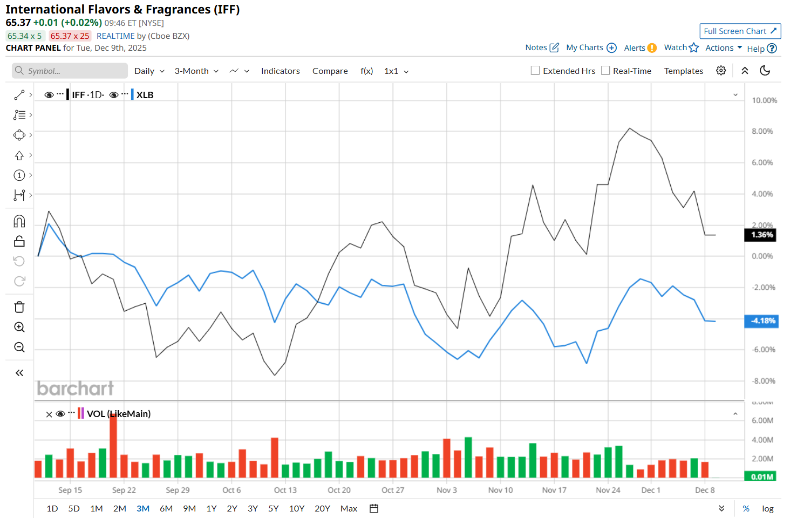Open chart settings gear
Viewport: 797px width, 532px height.
click(721, 71)
